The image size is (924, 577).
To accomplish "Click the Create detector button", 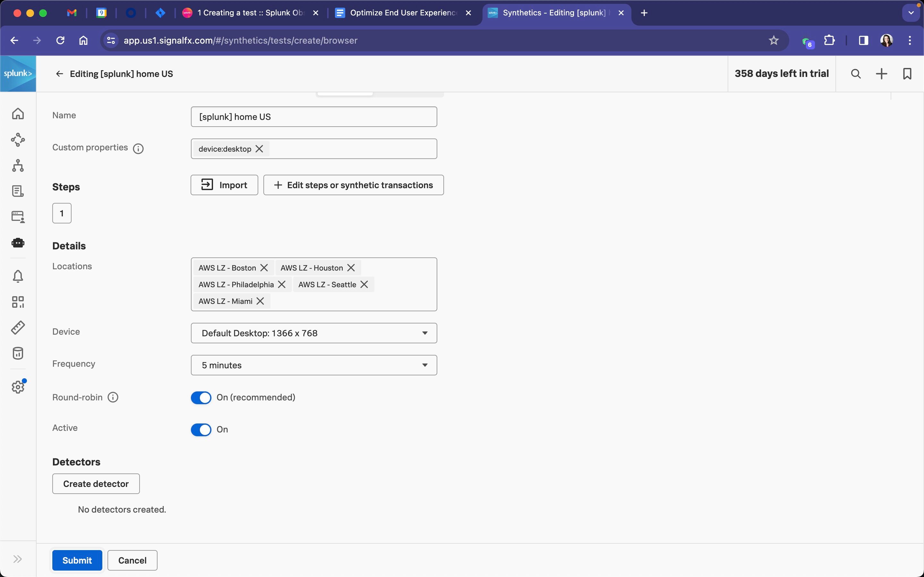I will [x=96, y=484].
